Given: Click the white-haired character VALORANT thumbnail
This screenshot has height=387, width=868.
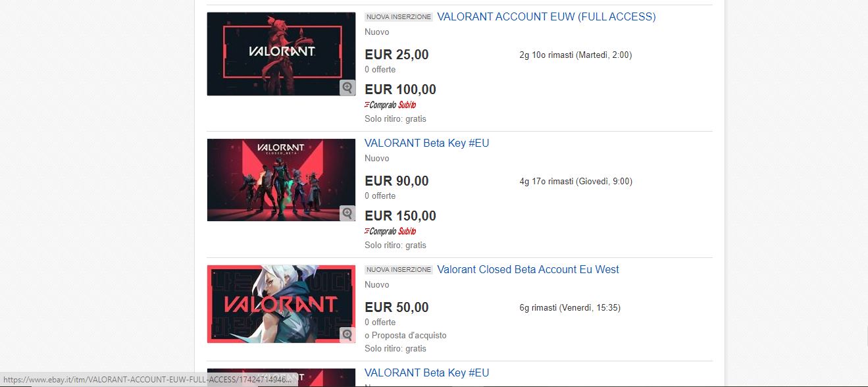Looking at the screenshot, I should [x=281, y=304].
